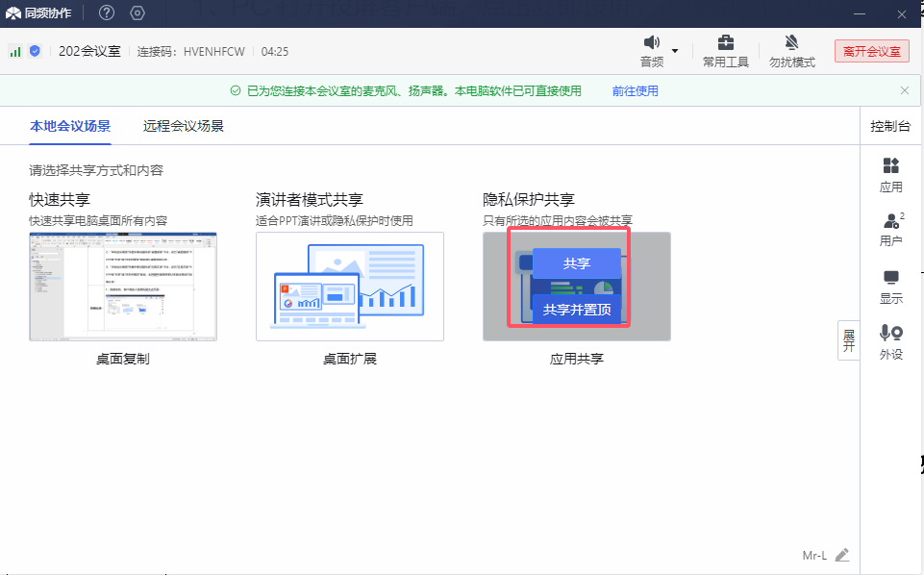The width and height of the screenshot is (924, 575).
Task: Switch to 远程会议场景 tab
Action: click(x=184, y=126)
